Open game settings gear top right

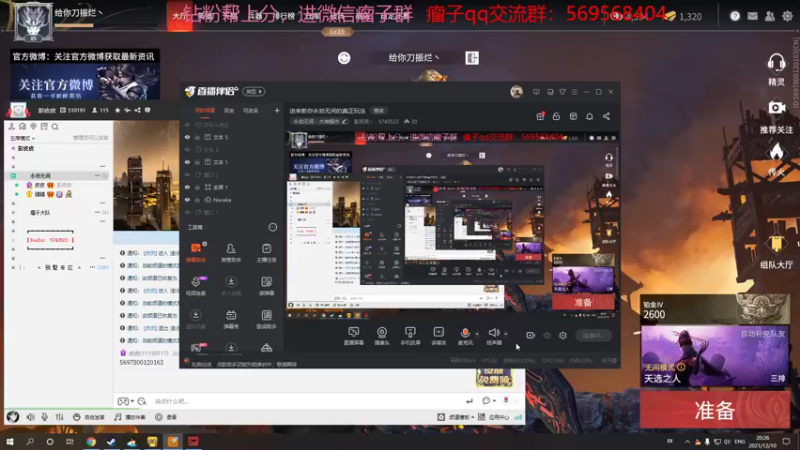pyautogui.click(x=787, y=16)
